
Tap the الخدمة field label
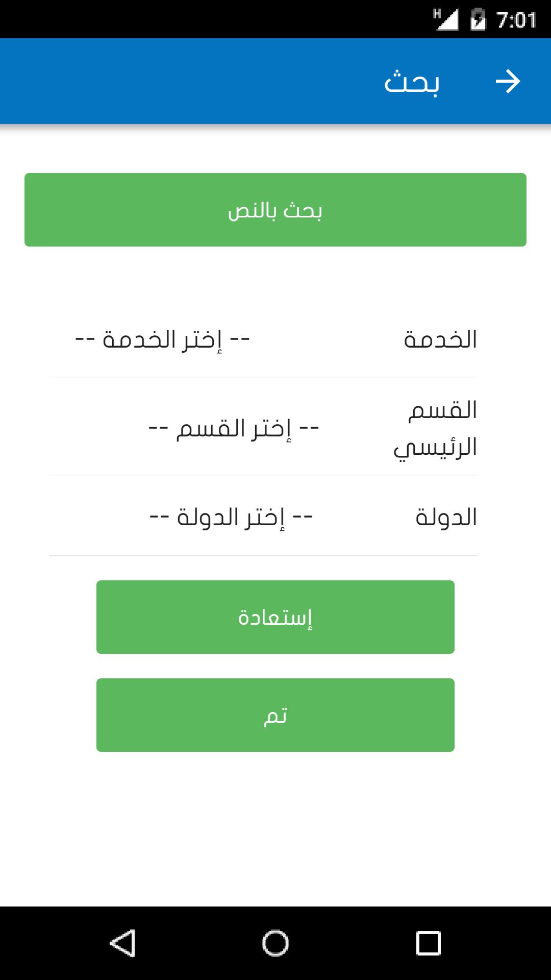[x=440, y=340]
